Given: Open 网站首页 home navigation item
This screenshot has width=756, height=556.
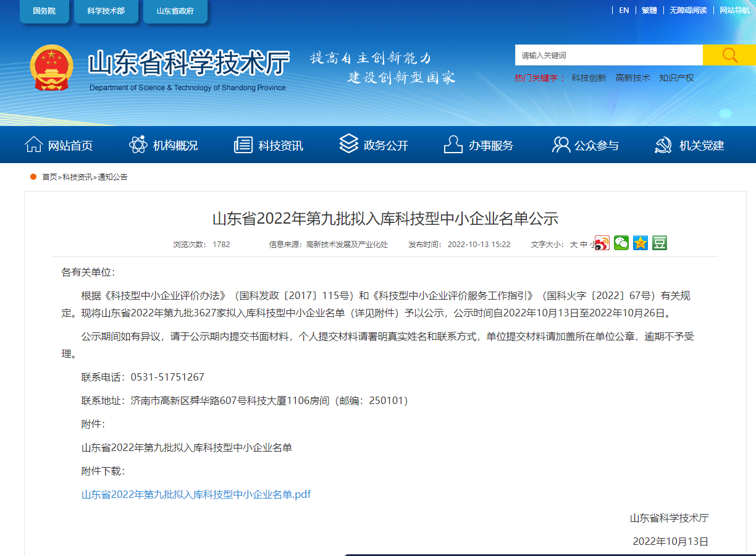Looking at the screenshot, I should pyautogui.click(x=59, y=145).
